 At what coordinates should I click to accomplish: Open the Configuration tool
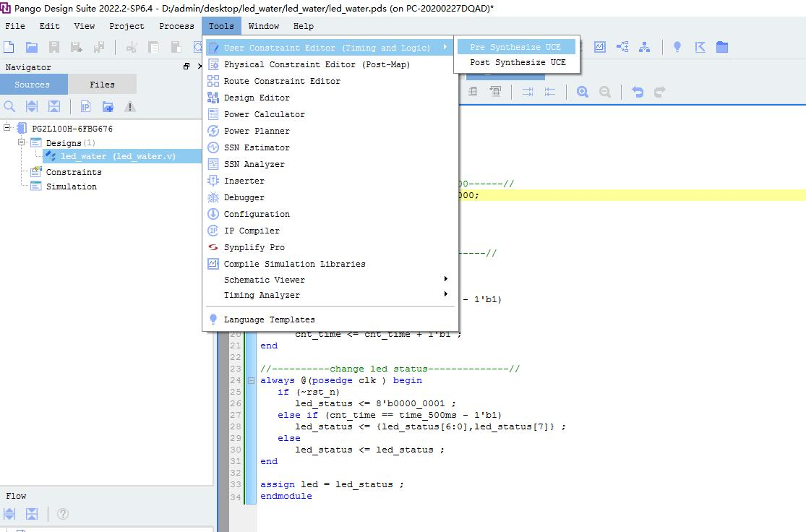click(330, 214)
